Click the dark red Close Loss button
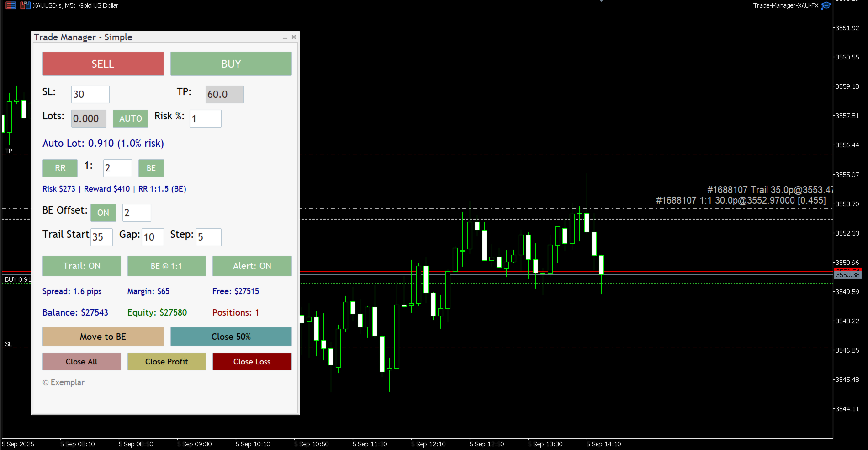Image resolution: width=868 pixels, height=450 pixels. click(252, 361)
